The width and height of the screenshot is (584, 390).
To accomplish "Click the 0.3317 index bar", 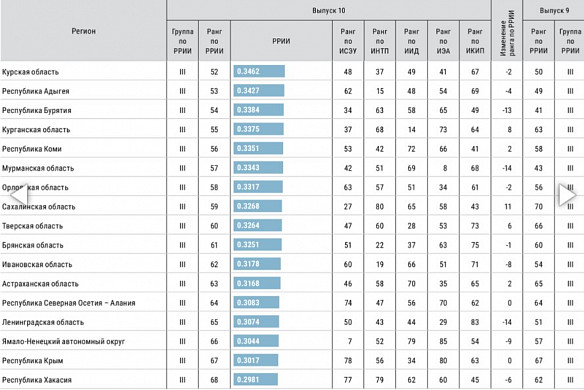I will click(x=258, y=187).
